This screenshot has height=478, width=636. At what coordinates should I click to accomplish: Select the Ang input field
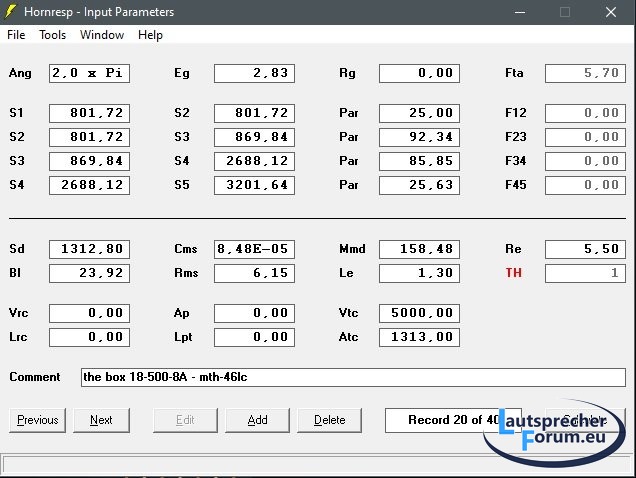point(89,73)
